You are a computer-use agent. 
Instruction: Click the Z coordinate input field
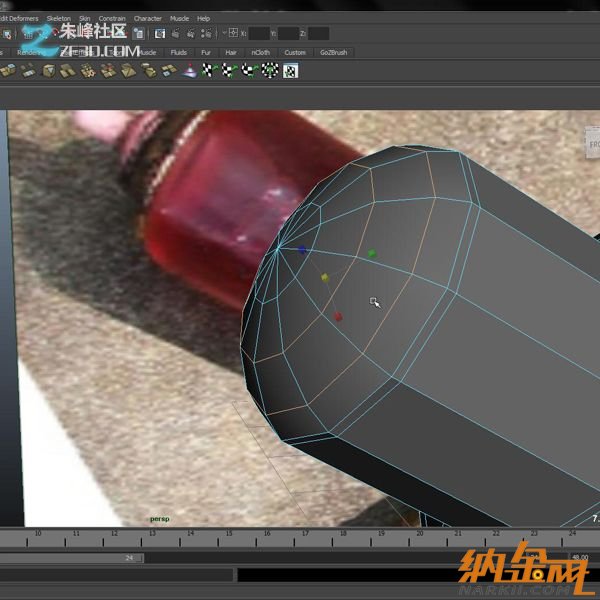pyautogui.click(x=318, y=33)
